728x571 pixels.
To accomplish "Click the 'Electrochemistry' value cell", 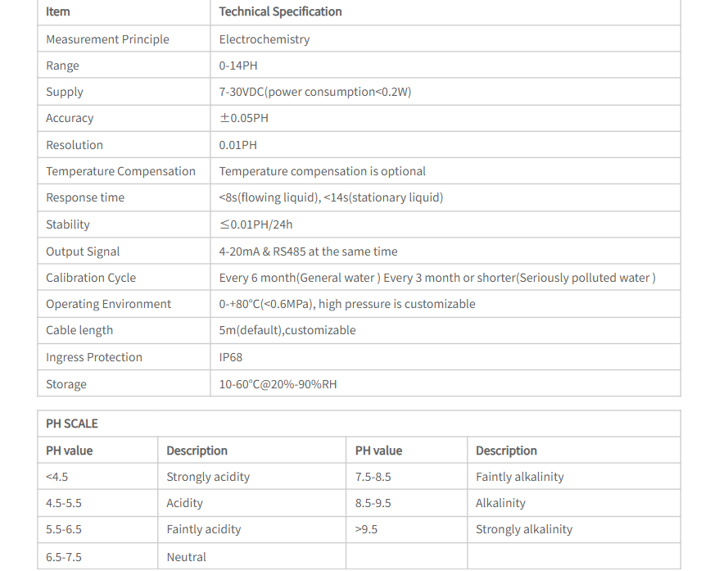I will tap(265, 39).
